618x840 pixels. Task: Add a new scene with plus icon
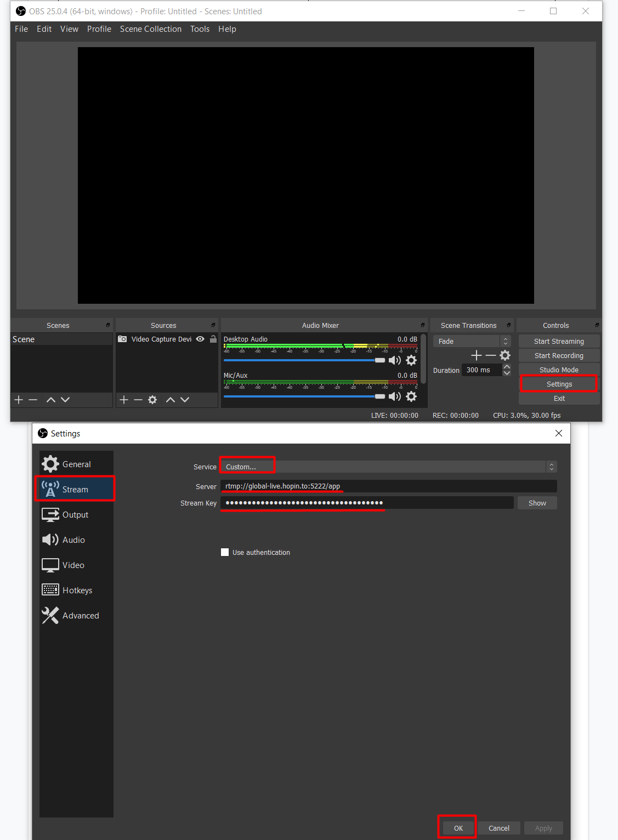(19, 400)
